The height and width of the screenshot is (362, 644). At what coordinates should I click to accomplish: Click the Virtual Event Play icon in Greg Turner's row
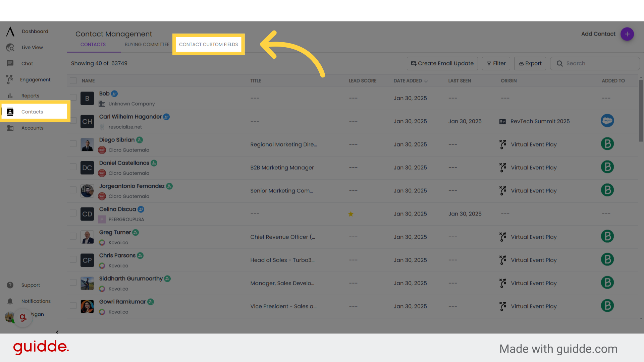pos(502,237)
